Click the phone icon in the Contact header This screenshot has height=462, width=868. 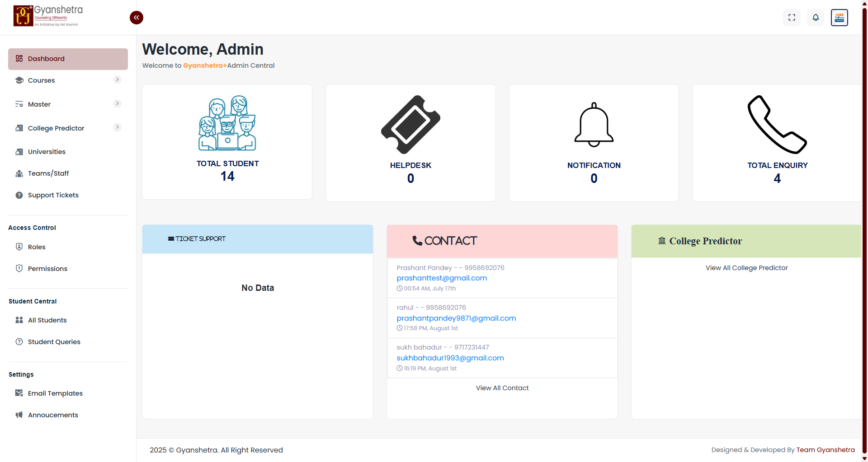point(417,241)
